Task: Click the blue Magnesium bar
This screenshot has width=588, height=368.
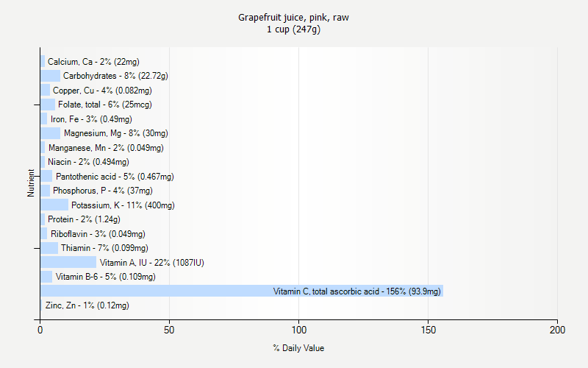Action: [50, 133]
